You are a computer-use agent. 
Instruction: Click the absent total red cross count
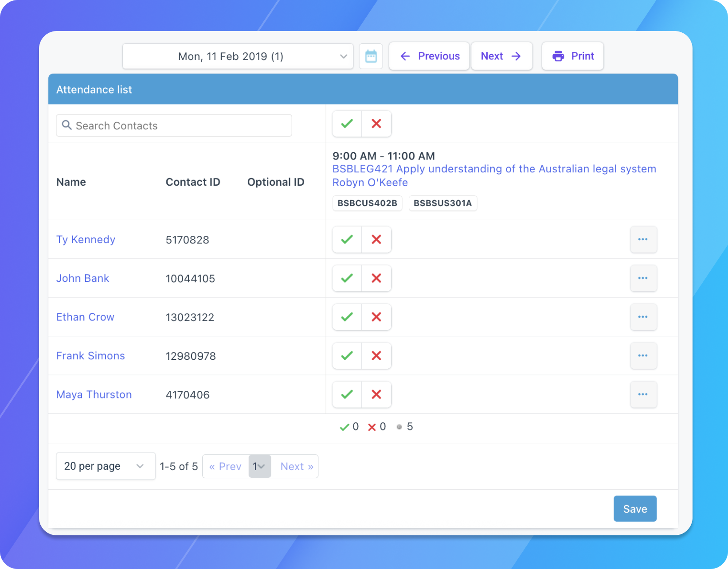(377, 427)
